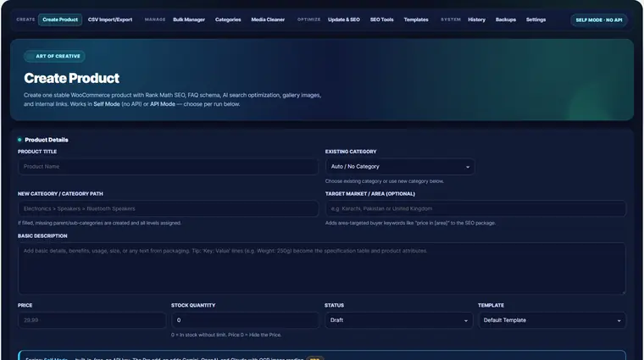Click the New Category Path field
The width and height of the screenshot is (644, 360).
coord(168,208)
